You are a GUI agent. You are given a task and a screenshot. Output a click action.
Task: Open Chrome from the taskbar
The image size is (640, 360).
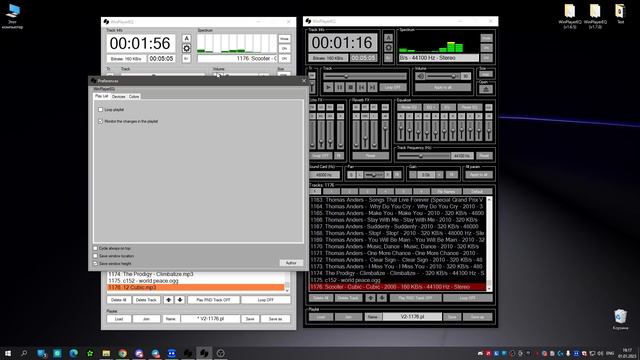[122, 353]
